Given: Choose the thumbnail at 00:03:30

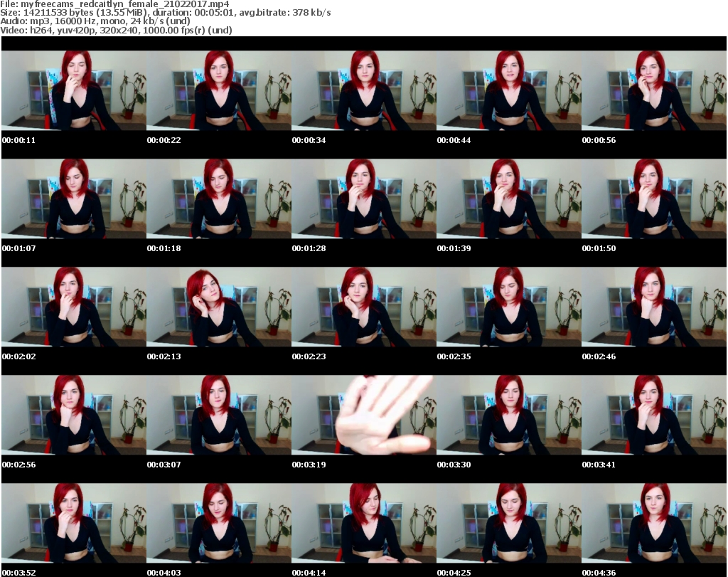Looking at the screenshot, I should [508, 415].
